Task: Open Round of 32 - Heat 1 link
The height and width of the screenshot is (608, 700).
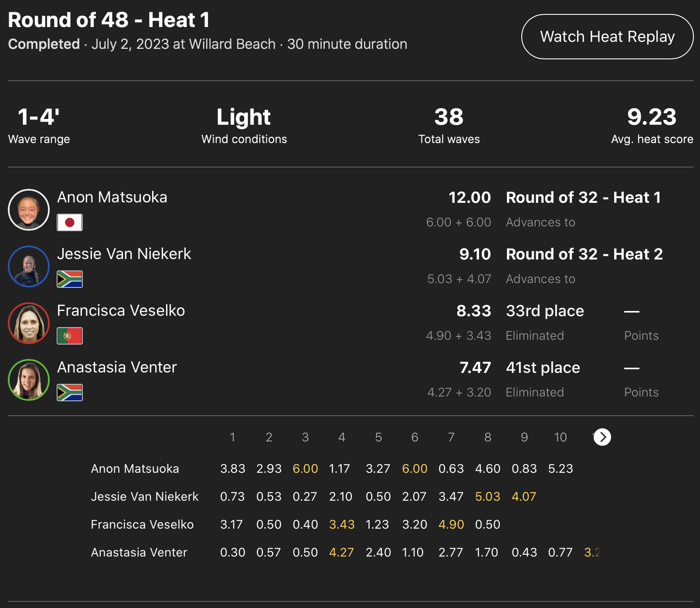Action: (x=583, y=198)
